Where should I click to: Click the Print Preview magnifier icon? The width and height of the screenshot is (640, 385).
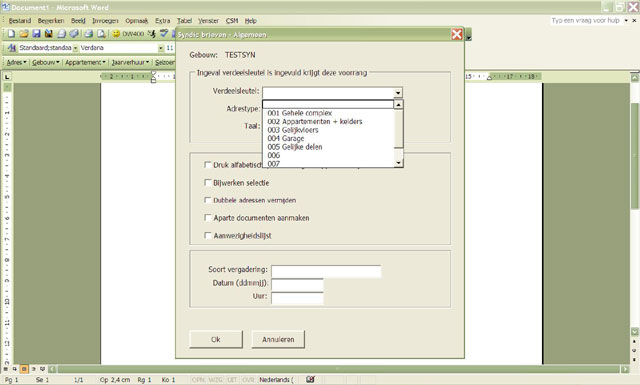tap(101, 33)
